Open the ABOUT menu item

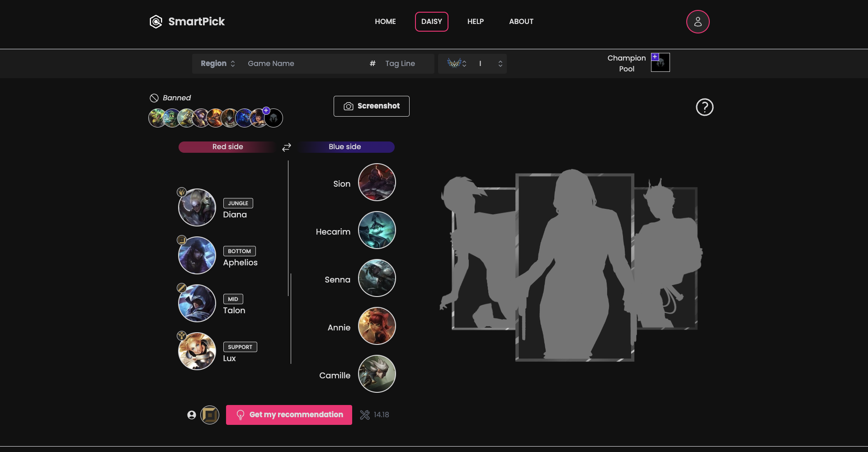point(521,22)
